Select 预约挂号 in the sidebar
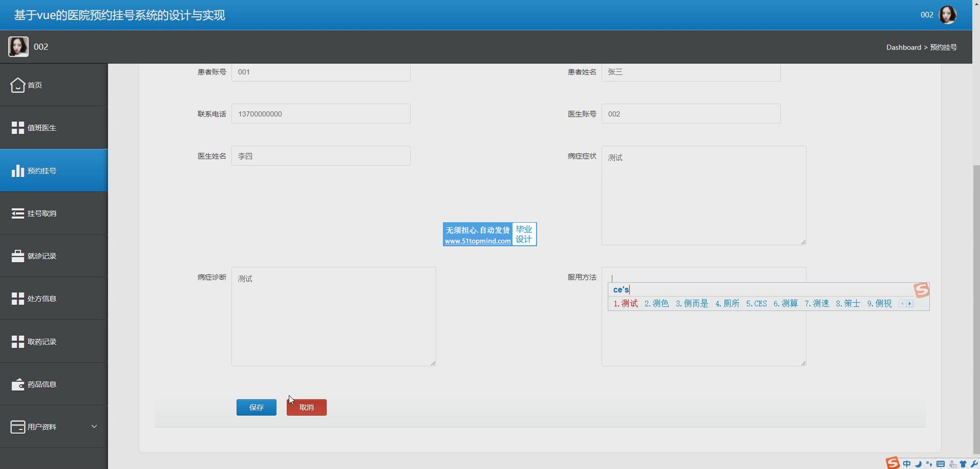The width and height of the screenshot is (980, 469). pos(54,170)
